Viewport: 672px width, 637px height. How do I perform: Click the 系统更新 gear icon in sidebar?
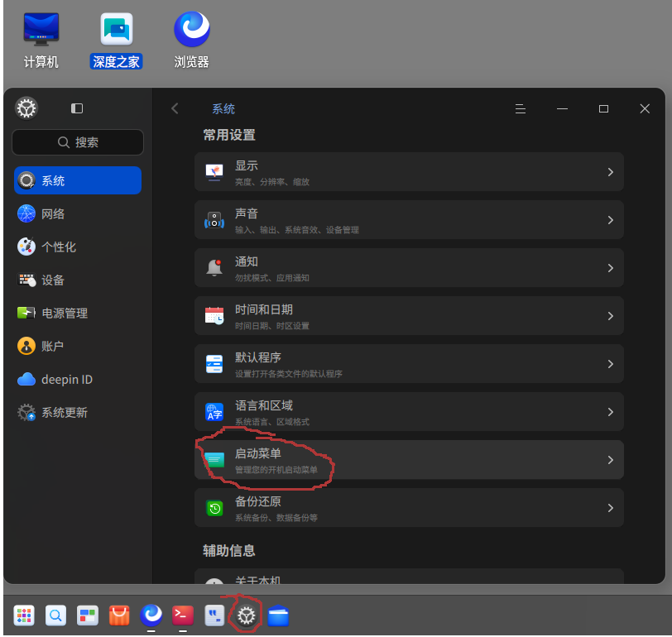tap(26, 413)
